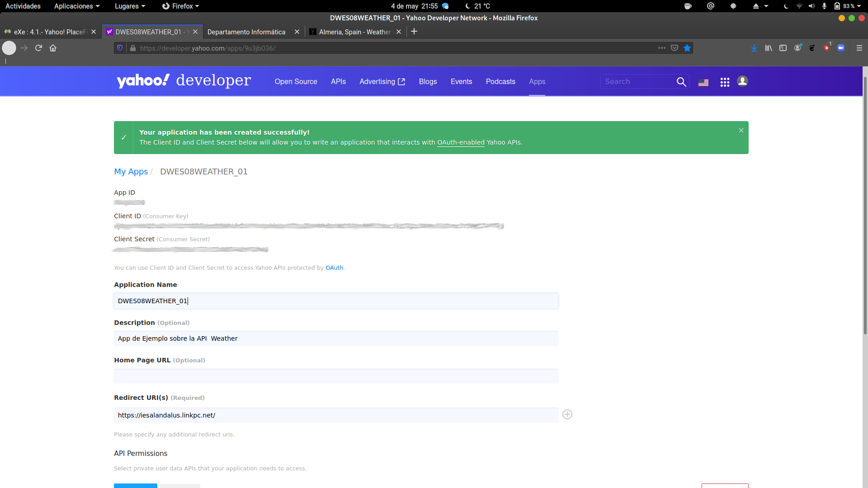This screenshot has width=868, height=488.
Task: Dismiss the success notification banner
Action: (741, 130)
